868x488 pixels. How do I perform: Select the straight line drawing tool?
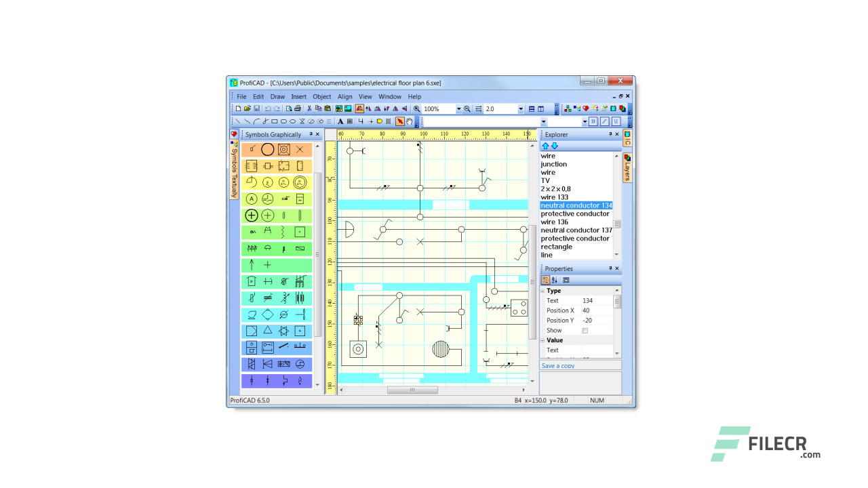[x=238, y=121]
